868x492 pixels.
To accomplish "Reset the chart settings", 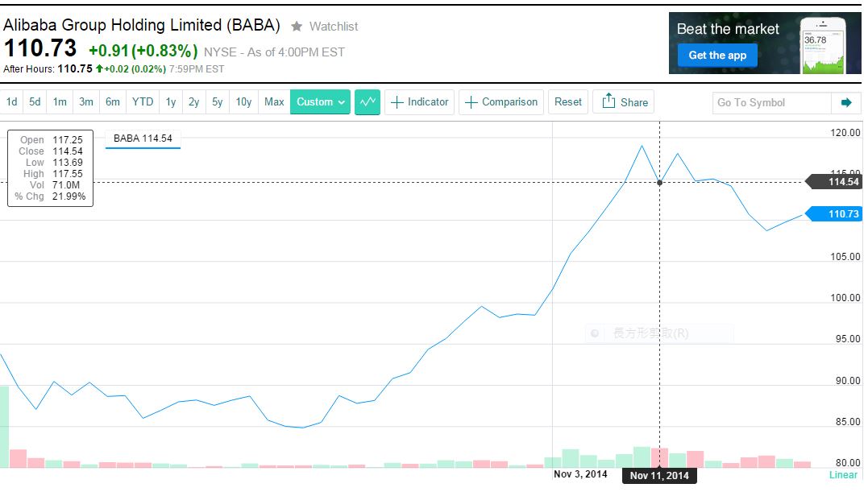I will pos(568,102).
